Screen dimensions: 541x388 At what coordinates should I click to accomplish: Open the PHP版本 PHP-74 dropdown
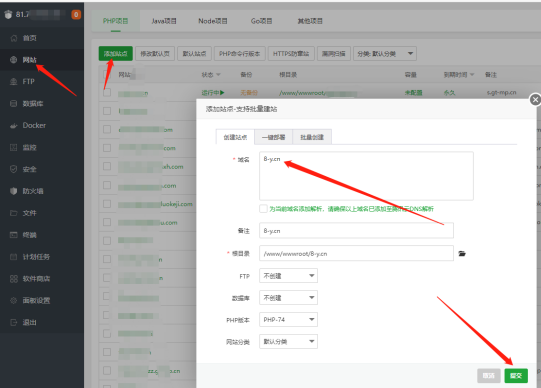(288, 320)
